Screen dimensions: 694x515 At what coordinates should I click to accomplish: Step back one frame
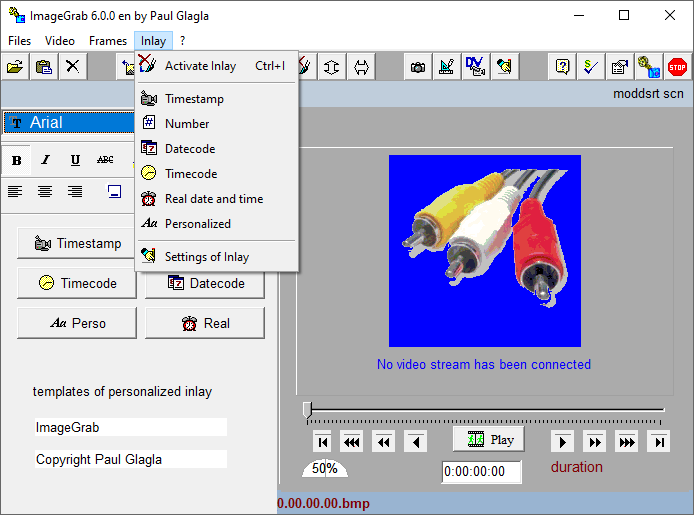pos(416,442)
